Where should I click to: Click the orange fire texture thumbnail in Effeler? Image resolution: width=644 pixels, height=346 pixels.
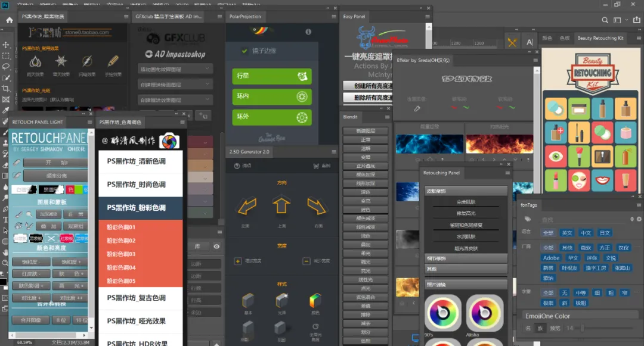(500, 144)
